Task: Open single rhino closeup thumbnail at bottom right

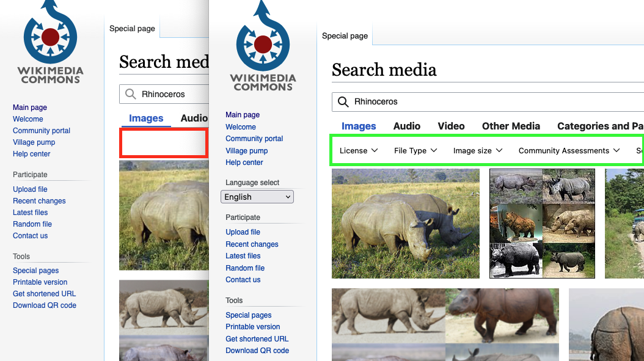Action: (606, 324)
